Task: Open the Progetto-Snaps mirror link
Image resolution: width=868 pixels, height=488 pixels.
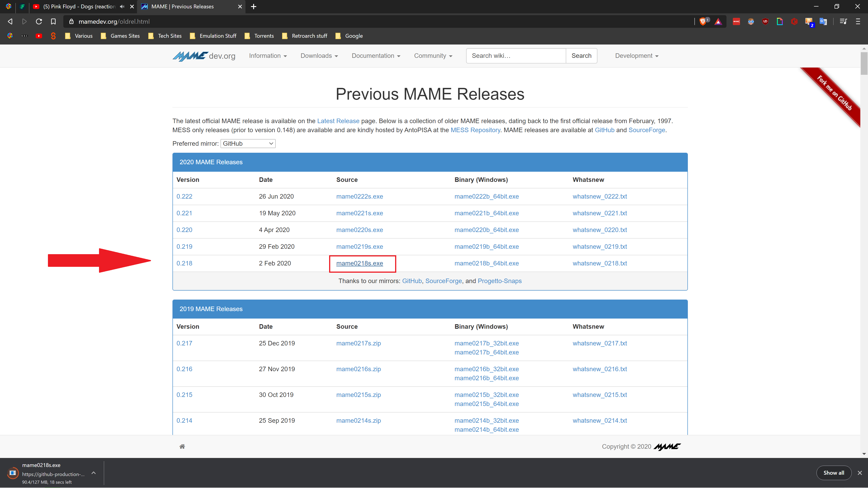Action: point(499,281)
